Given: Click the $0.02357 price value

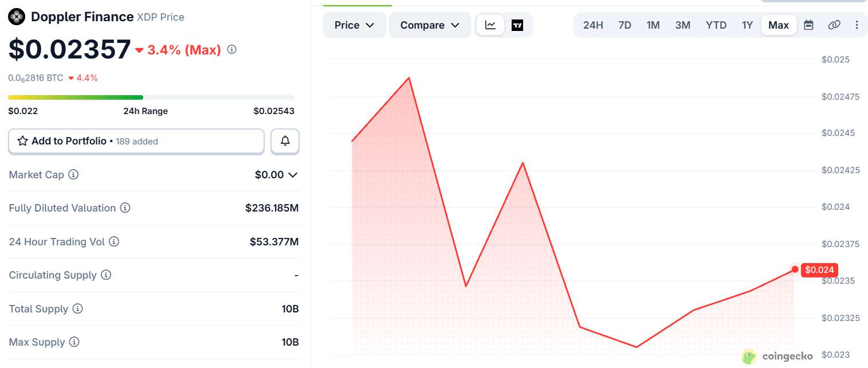Looking at the screenshot, I should click(x=69, y=49).
